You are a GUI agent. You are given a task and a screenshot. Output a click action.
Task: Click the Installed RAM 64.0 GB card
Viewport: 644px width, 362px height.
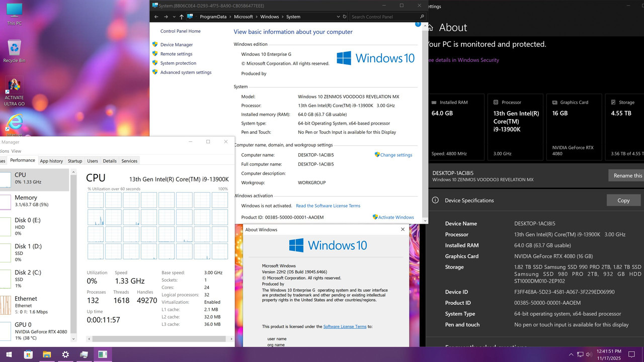pos(456,128)
